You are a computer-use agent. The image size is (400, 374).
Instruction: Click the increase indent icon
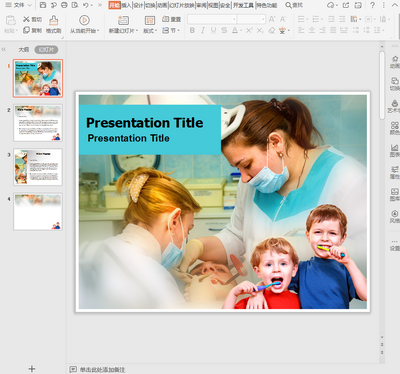pyautogui.click(x=342, y=19)
